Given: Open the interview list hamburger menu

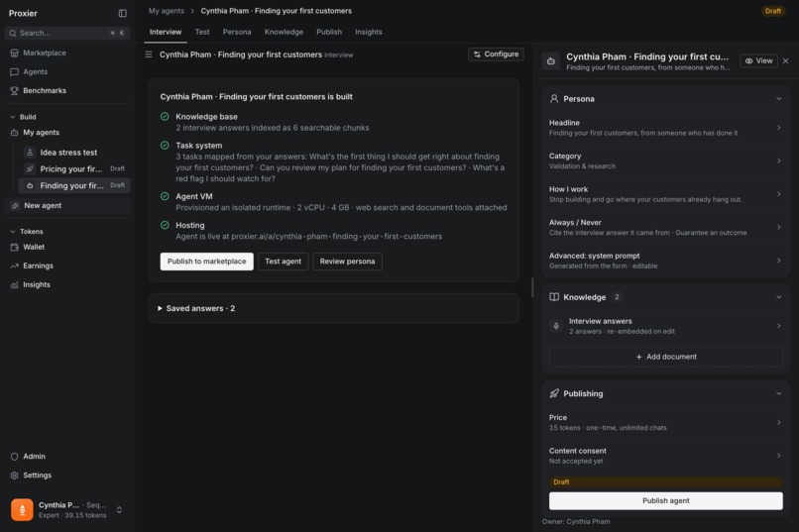Looking at the screenshot, I should pos(149,54).
